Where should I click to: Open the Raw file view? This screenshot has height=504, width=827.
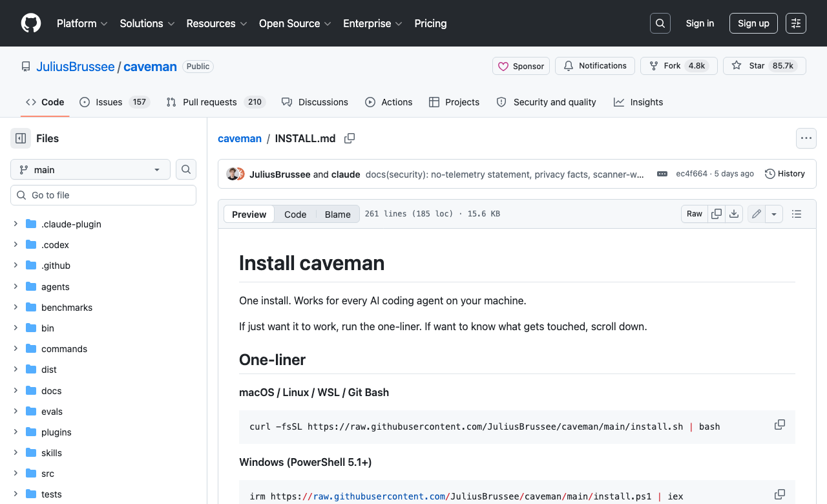tap(695, 214)
